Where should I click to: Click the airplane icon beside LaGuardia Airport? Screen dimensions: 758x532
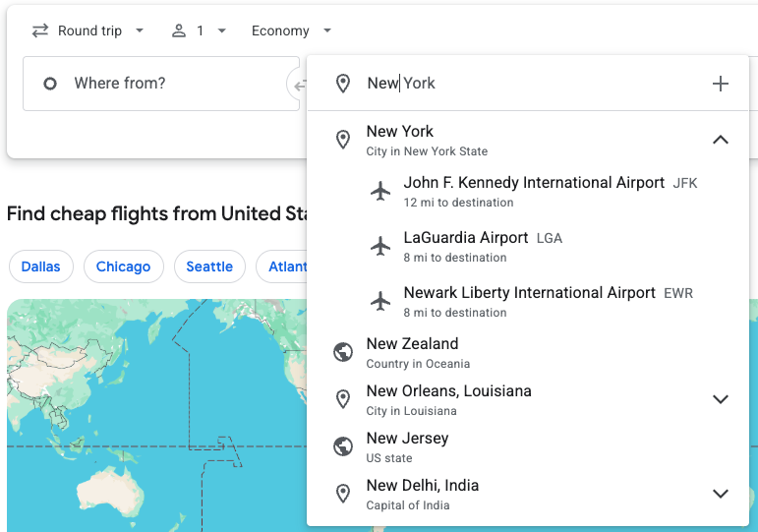tap(380, 246)
